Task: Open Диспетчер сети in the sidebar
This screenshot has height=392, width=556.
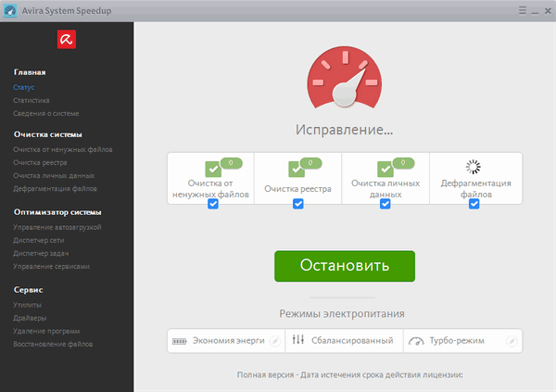Action: [x=39, y=241]
